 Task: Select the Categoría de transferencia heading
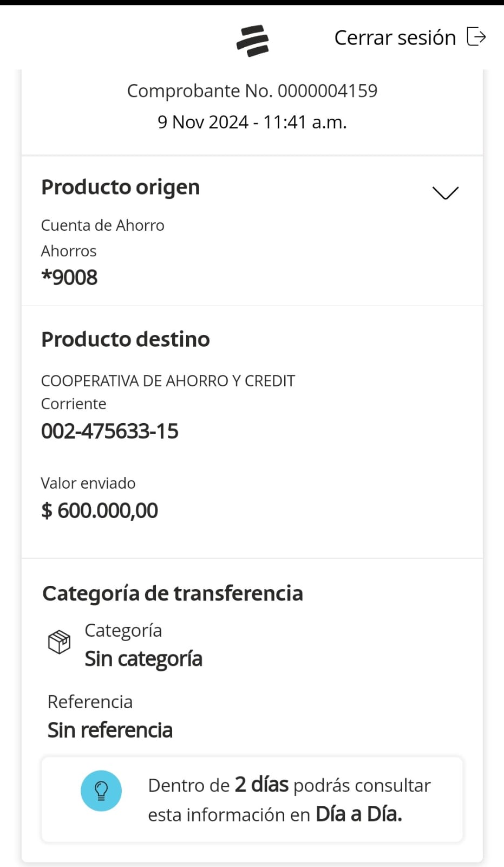pyautogui.click(x=172, y=593)
